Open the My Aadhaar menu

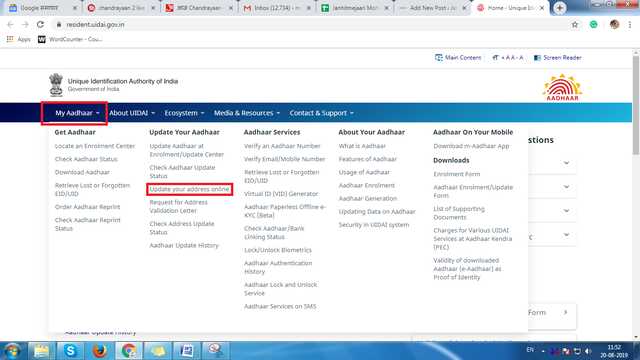77,113
